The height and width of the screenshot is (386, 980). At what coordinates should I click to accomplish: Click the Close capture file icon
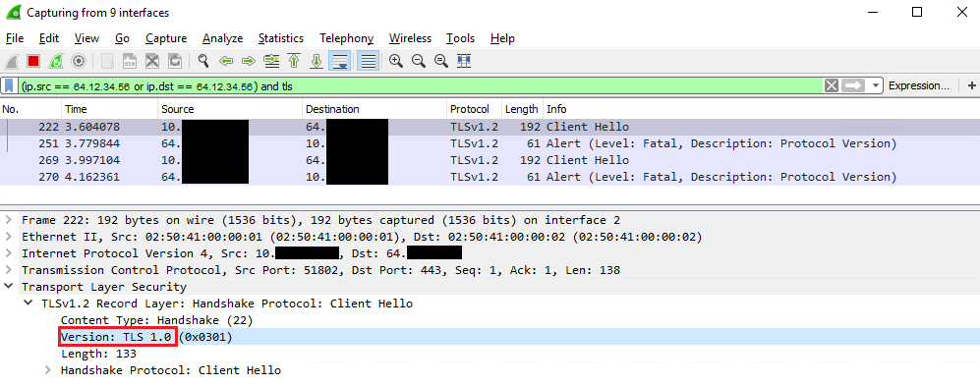coord(152,61)
